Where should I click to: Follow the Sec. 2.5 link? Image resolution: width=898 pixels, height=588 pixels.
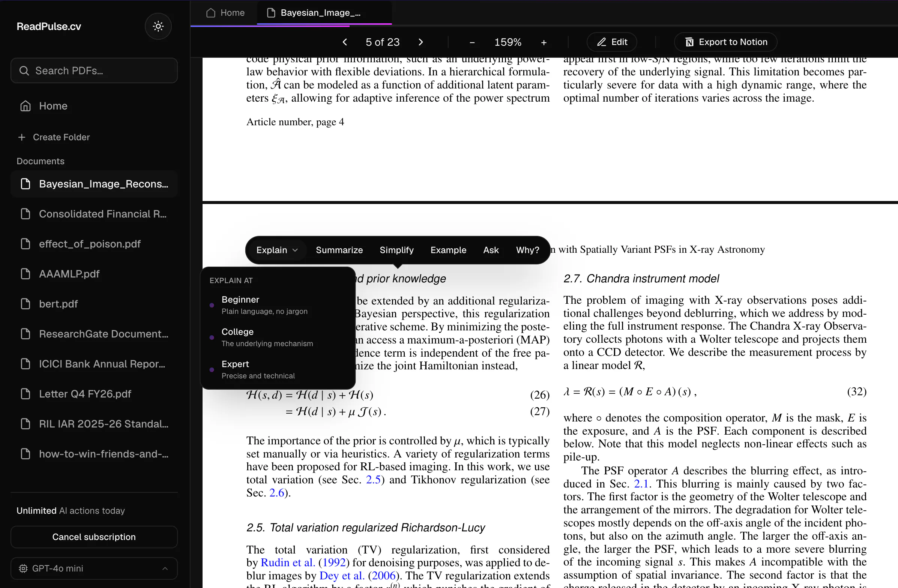pyautogui.click(x=373, y=480)
